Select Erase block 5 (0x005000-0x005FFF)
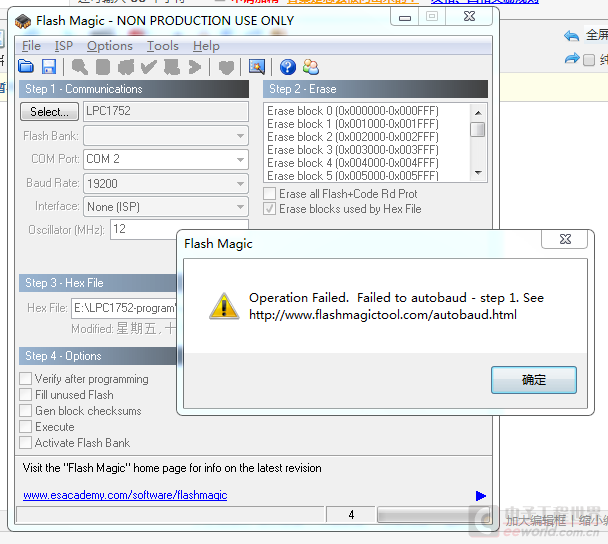 coord(353,176)
